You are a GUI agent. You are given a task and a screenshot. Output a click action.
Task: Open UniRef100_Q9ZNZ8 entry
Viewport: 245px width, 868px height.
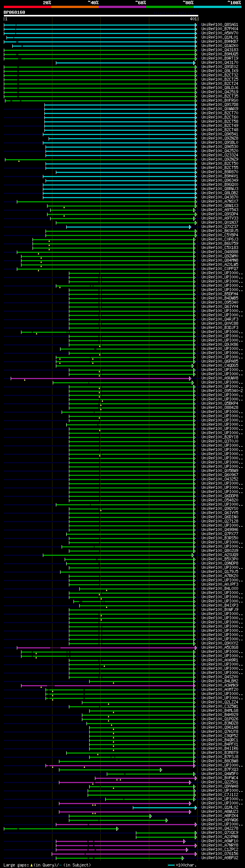tap(220, 138)
